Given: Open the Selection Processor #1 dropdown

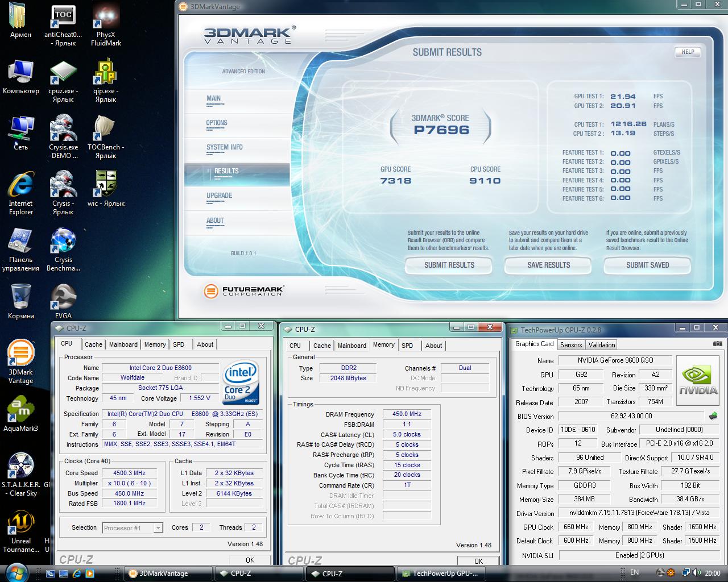Looking at the screenshot, I should [133, 528].
